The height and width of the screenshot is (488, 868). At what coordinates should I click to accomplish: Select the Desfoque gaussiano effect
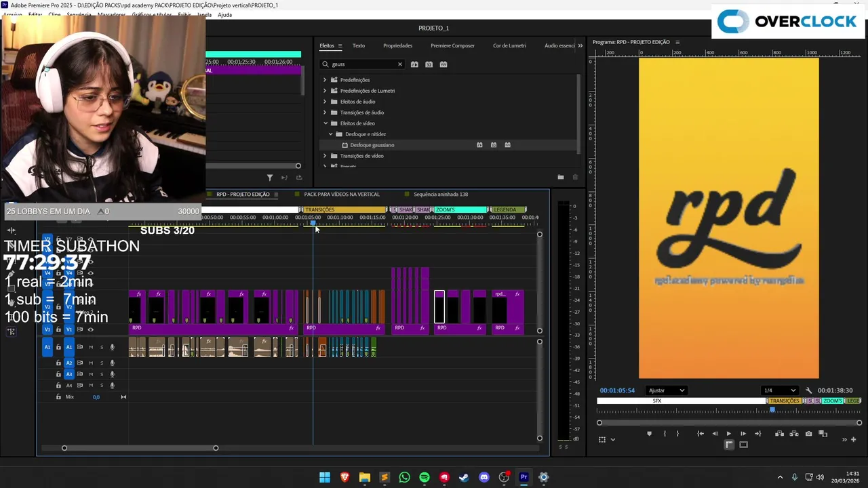pos(372,145)
